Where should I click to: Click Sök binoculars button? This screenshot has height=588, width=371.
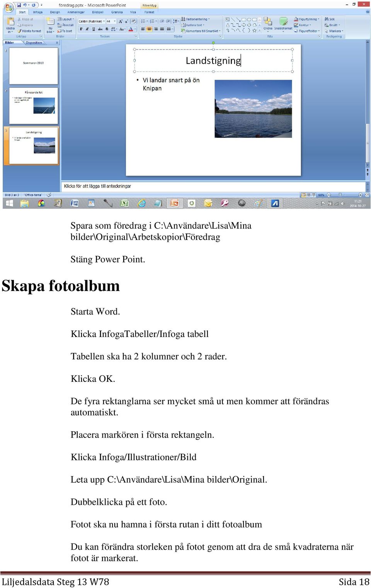(x=330, y=19)
